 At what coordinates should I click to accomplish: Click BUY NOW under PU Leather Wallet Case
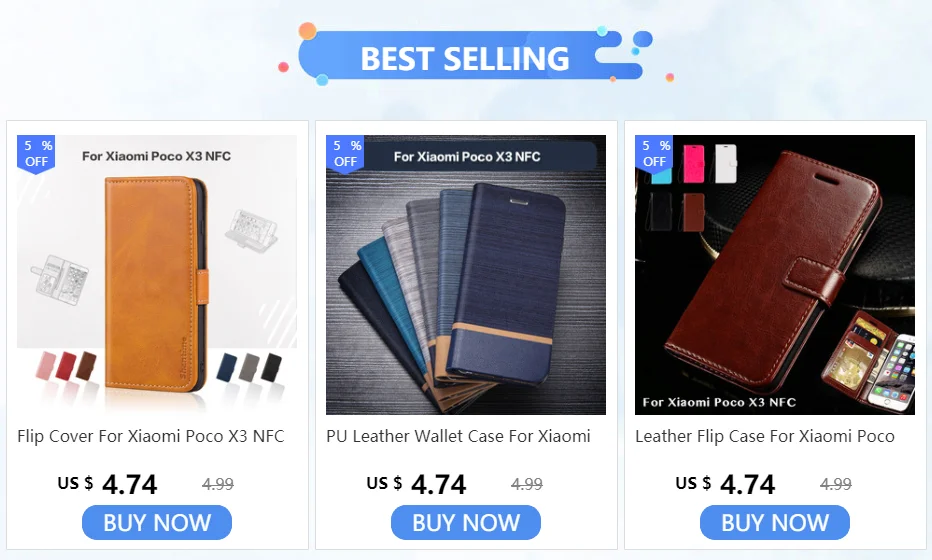[466, 523]
